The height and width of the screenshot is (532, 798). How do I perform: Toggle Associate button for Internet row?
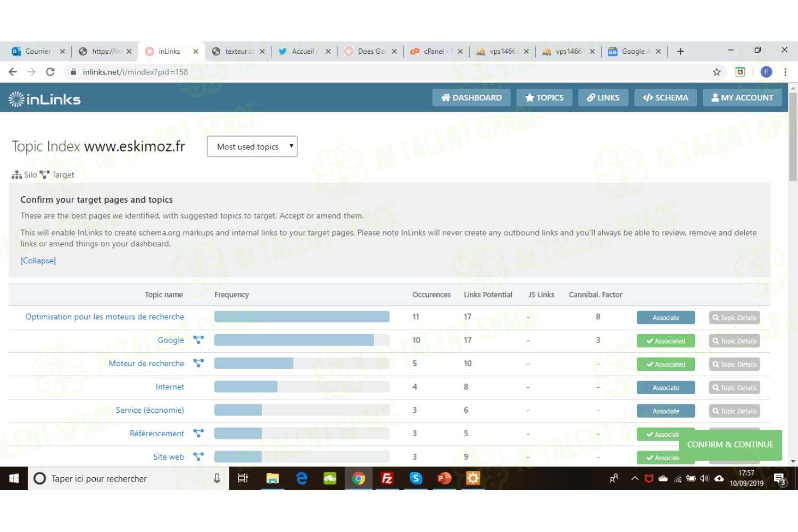tap(666, 388)
